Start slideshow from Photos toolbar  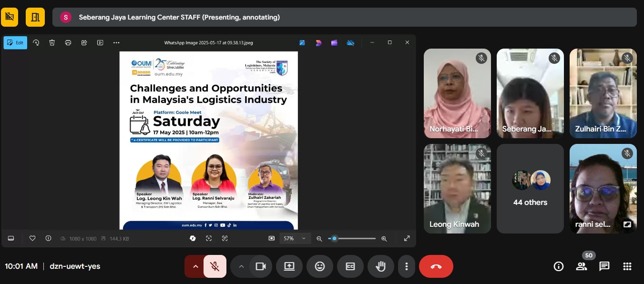click(100, 42)
